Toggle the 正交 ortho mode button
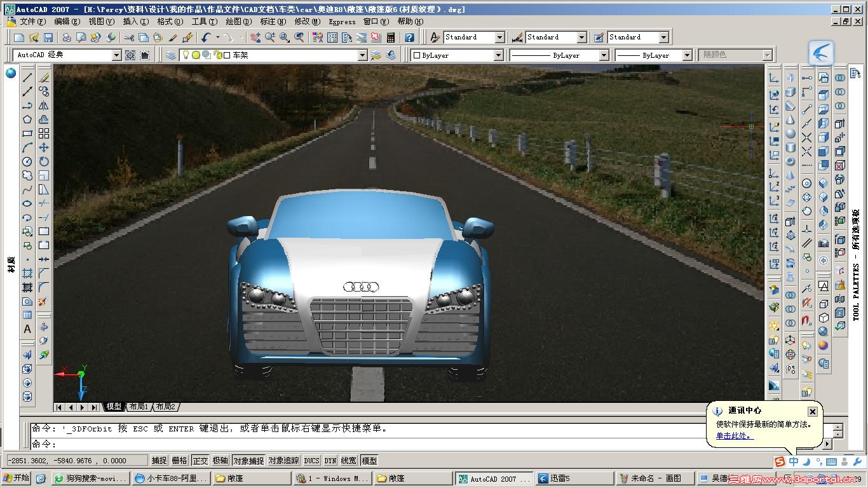 coord(200,461)
